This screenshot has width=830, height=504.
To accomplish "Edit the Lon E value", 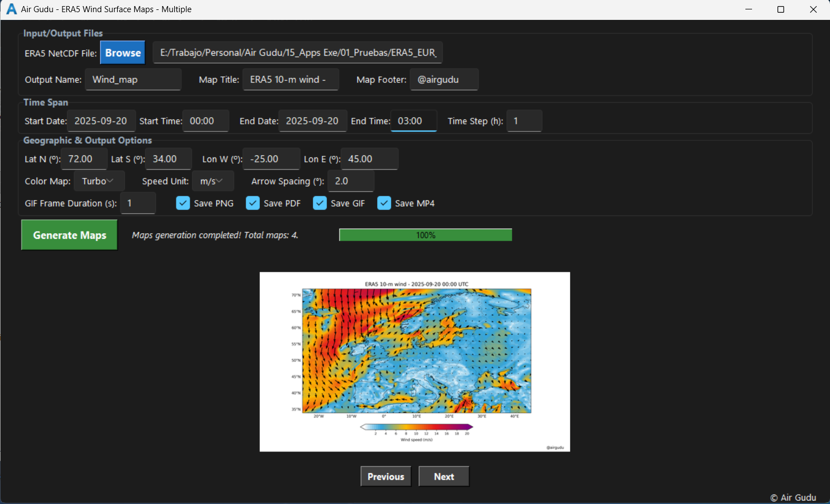I will point(369,159).
